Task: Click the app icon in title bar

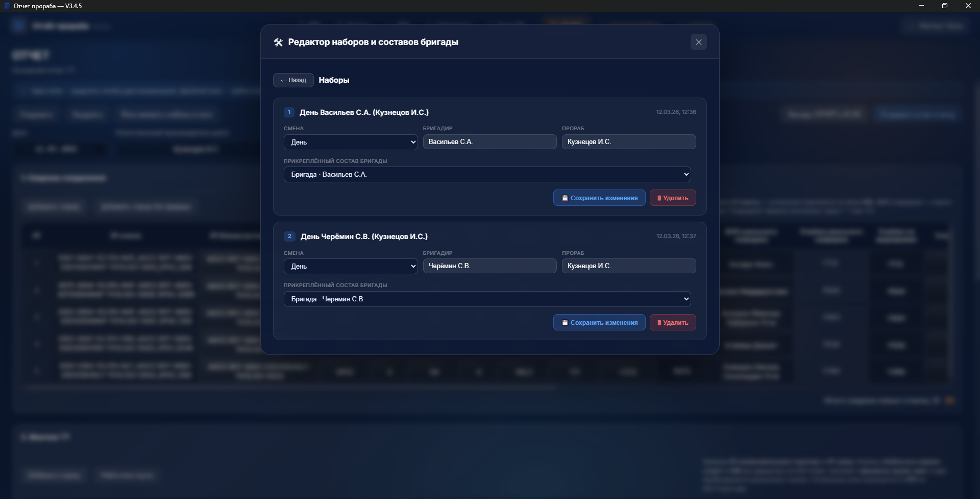Action: [7, 6]
